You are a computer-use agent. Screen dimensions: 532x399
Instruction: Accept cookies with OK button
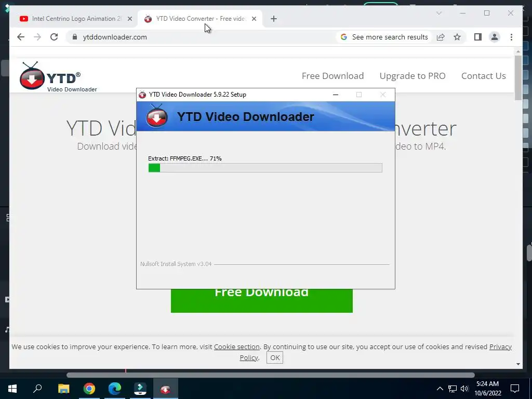274,357
